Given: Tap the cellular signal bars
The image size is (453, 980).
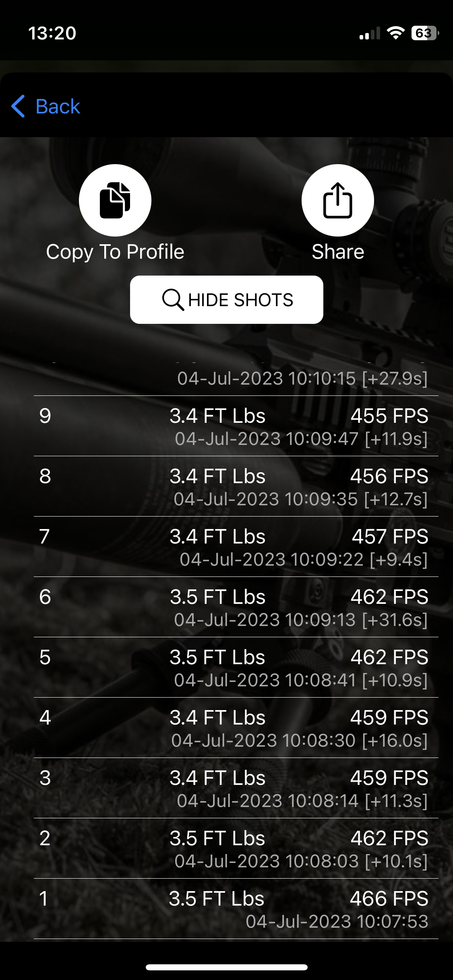Looking at the screenshot, I should [x=370, y=33].
